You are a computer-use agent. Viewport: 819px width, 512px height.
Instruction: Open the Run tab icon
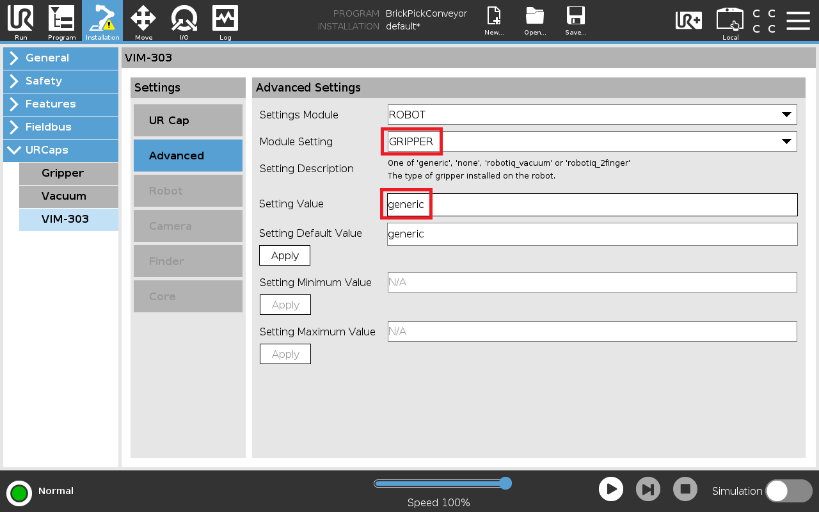pyautogui.click(x=20, y=21)
